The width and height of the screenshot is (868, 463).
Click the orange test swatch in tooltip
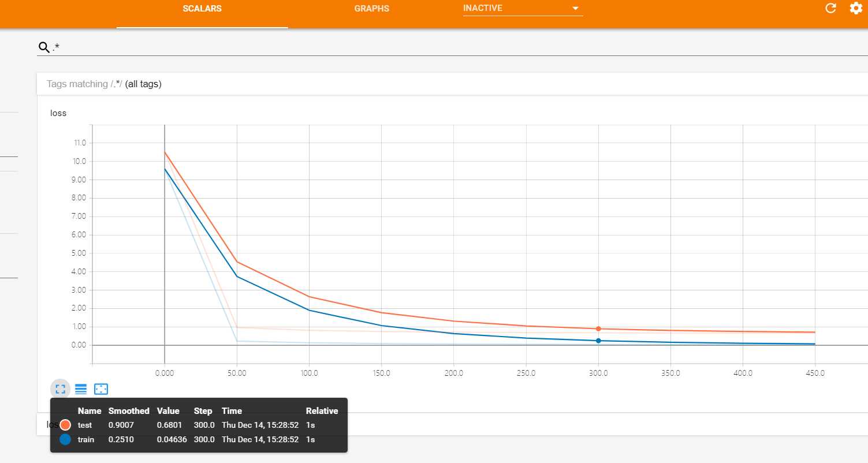[x=65, y=425]
